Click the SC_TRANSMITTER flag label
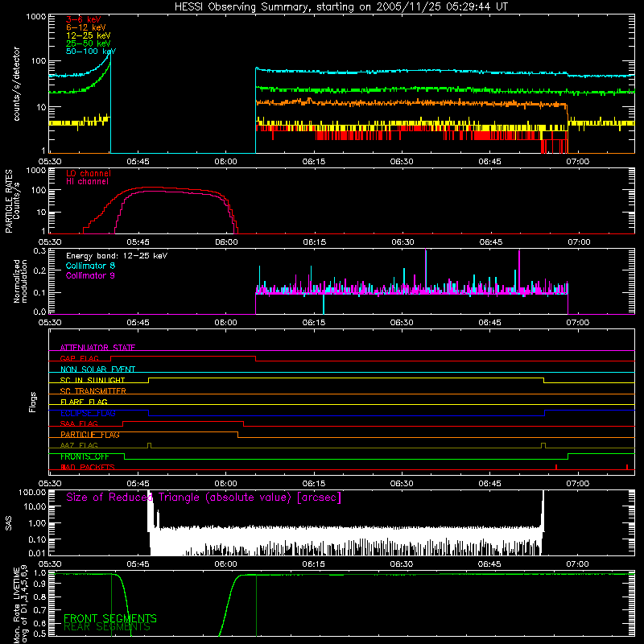This screenshot has width=644, height=644. pos(93,390)
